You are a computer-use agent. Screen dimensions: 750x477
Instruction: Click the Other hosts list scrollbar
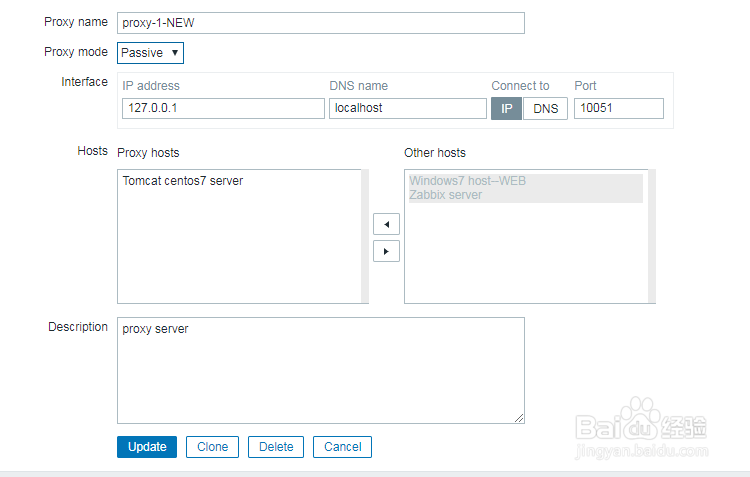(652, 236)
